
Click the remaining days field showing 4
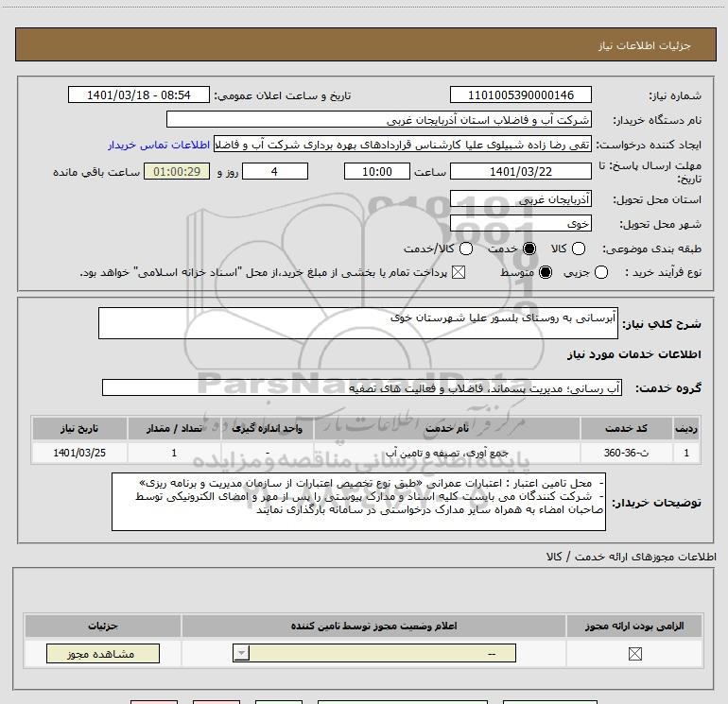point(275,171)
